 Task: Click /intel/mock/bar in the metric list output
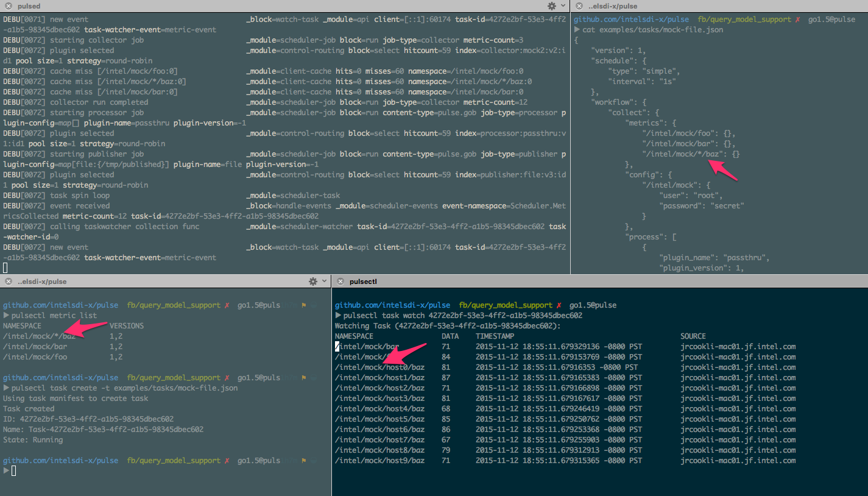tap(35, 347)
